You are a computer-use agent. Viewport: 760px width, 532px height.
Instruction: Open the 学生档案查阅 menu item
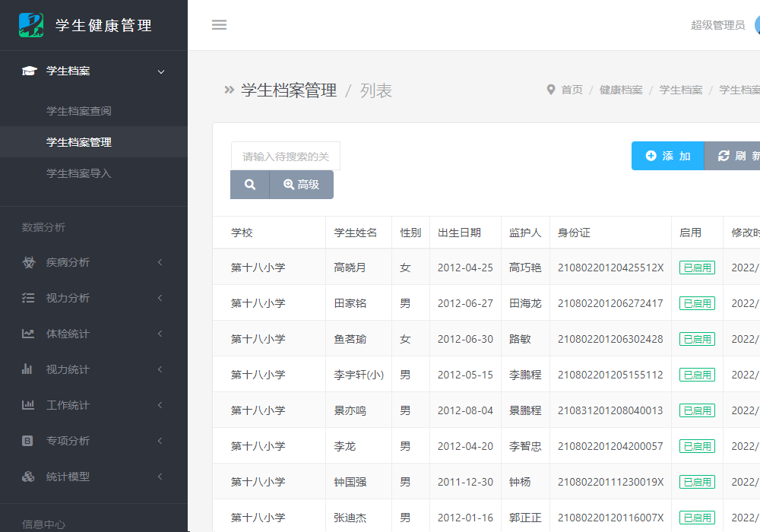point(79,111)
